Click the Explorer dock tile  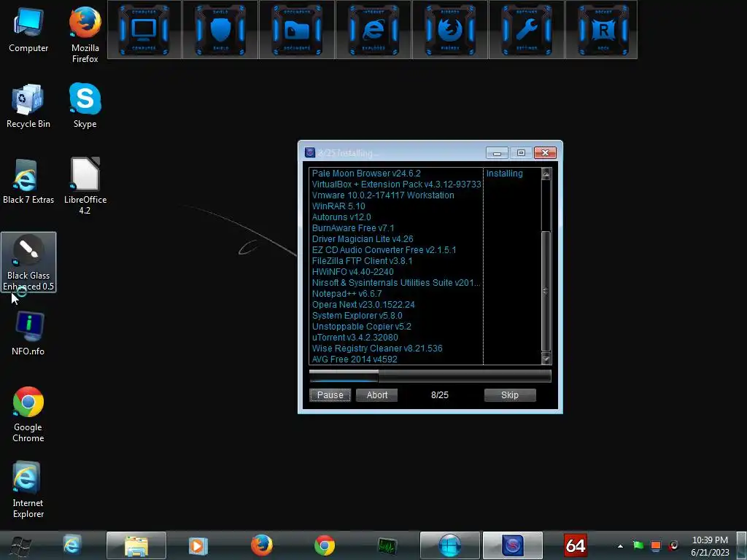tap(373, 29)
